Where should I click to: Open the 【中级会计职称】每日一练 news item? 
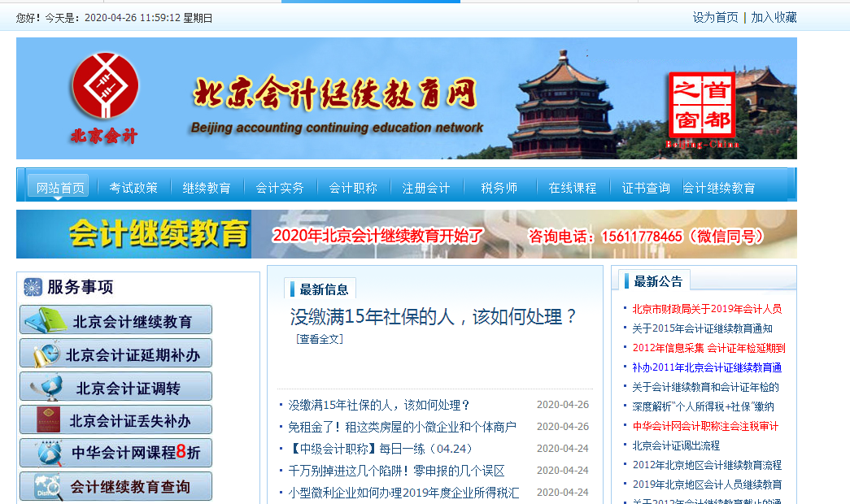pyautogui.click(x=381, y=449)
